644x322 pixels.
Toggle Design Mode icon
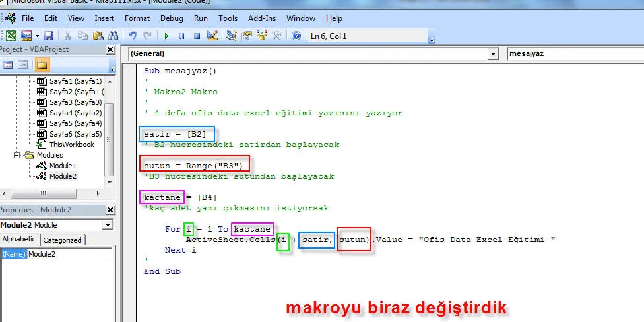212,36
